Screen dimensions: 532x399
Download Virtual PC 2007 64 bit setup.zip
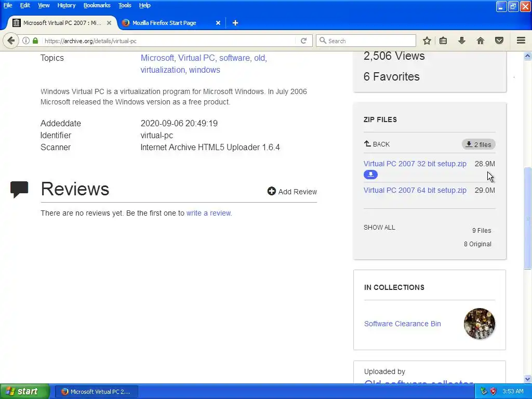coord(415,190)
